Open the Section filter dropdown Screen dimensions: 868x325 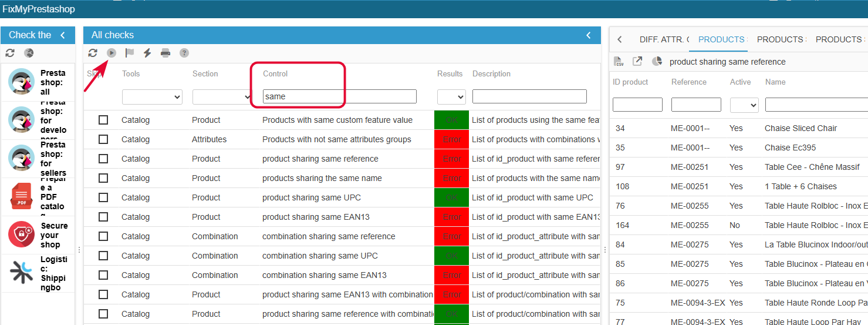click(x=222, y=97)
